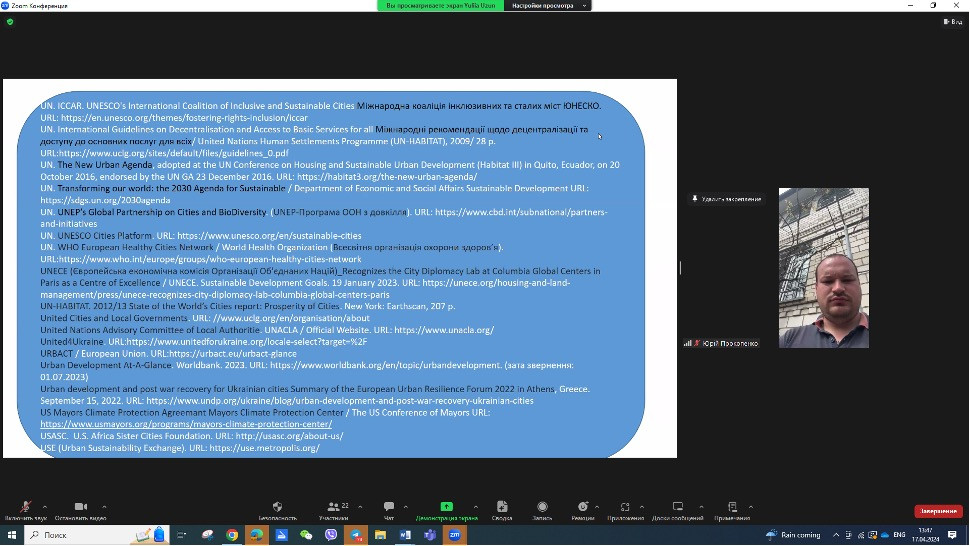The width and height of the screenshot is (970, 546).
Task: Click Remove pin (Удалить закрепление) button
Action: 726,199
